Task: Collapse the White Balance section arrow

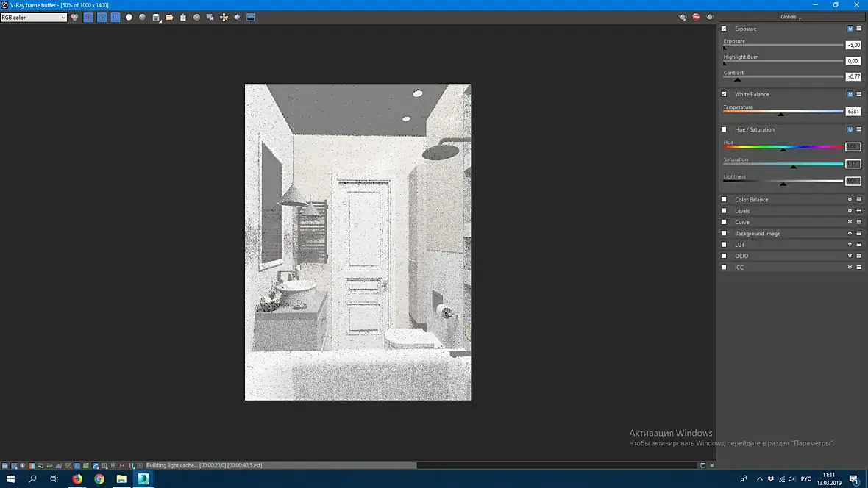Action: coord(850,94)
